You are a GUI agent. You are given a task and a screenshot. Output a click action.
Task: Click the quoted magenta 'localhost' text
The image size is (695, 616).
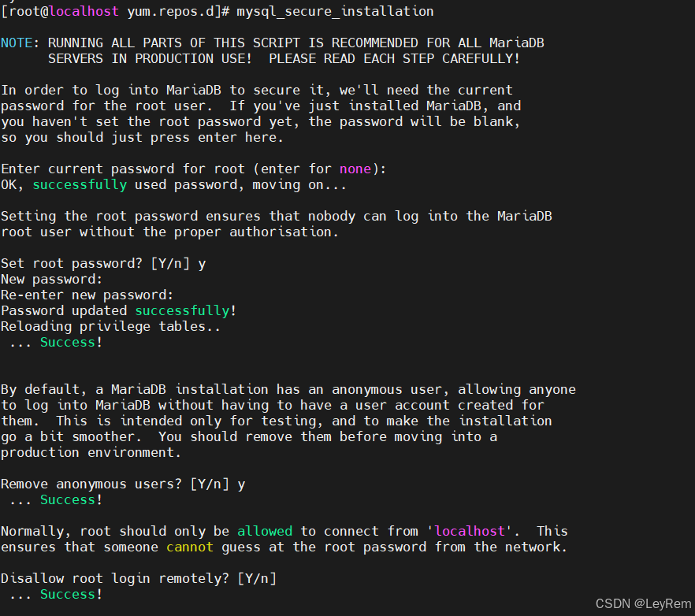click(x=470, y=531)
